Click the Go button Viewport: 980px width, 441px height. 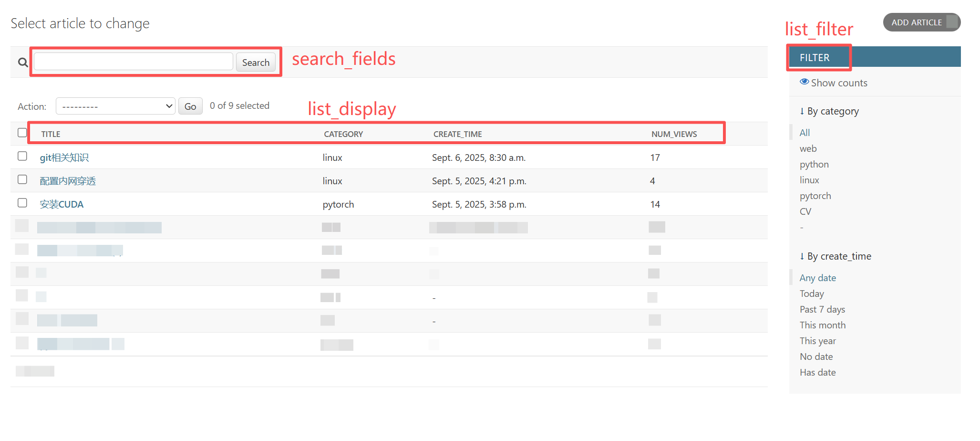point(190,106)
